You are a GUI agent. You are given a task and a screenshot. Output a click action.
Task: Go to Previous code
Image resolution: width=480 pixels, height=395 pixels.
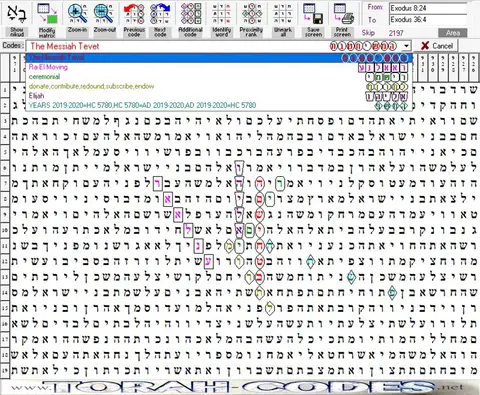click(x=134, y=19)
